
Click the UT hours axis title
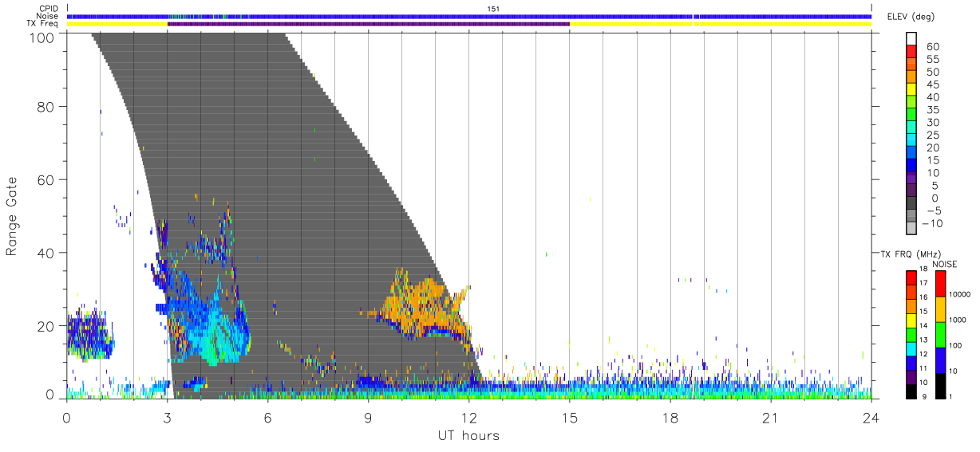468,435
